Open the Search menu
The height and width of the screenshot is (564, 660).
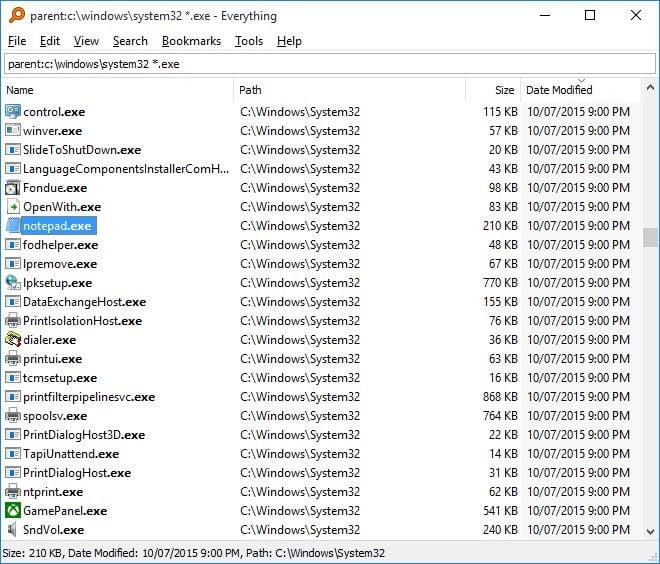coord(130,41)
